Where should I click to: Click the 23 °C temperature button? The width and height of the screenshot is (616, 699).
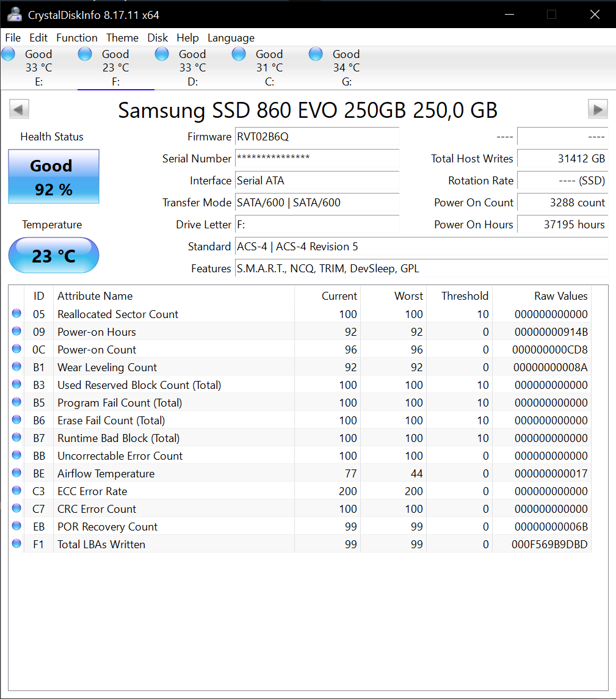[54, 255]
